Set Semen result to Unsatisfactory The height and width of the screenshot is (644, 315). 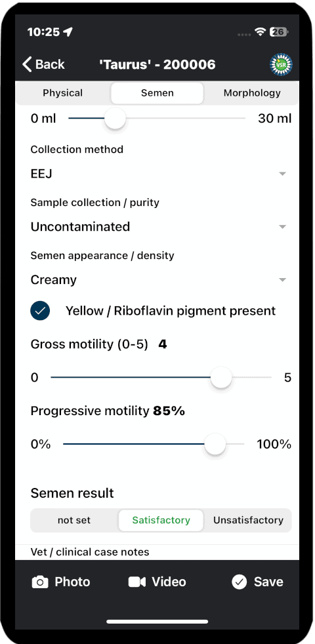[248, 520]
